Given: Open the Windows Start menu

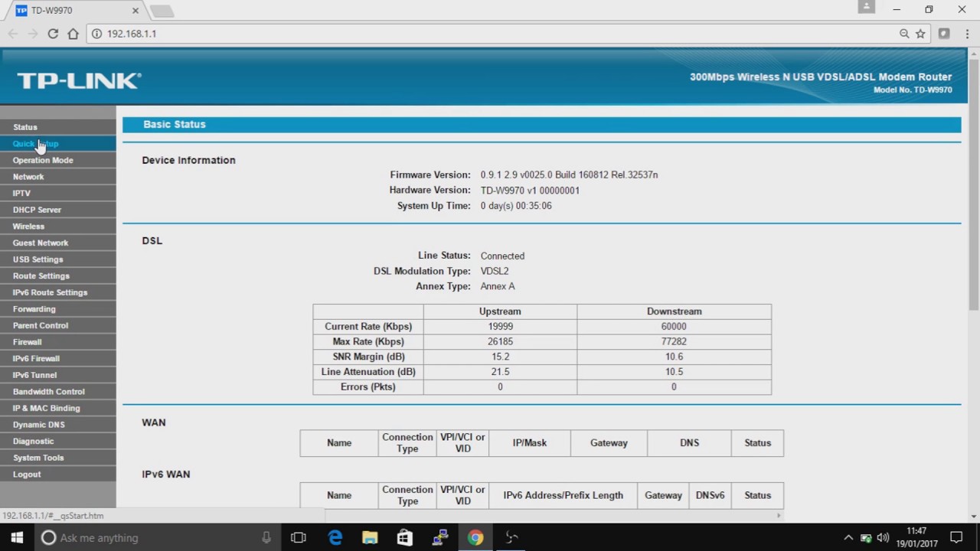Looking at the screenshot, I should click(17, 537).
